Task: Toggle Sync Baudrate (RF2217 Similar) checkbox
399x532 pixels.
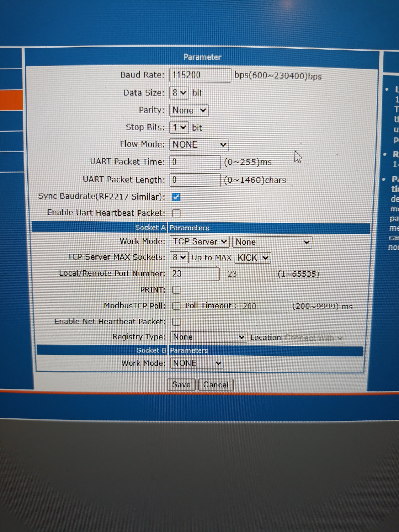Action: (176, 197)
